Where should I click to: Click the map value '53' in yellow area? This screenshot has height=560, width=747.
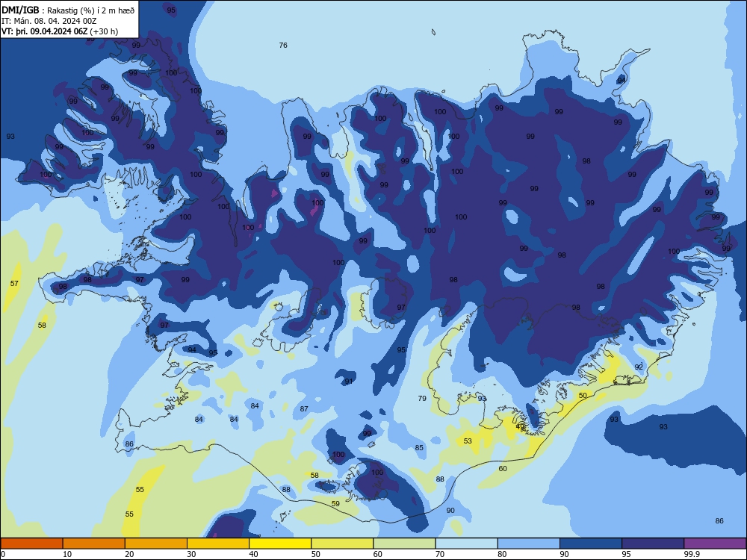tap(468, 441)
